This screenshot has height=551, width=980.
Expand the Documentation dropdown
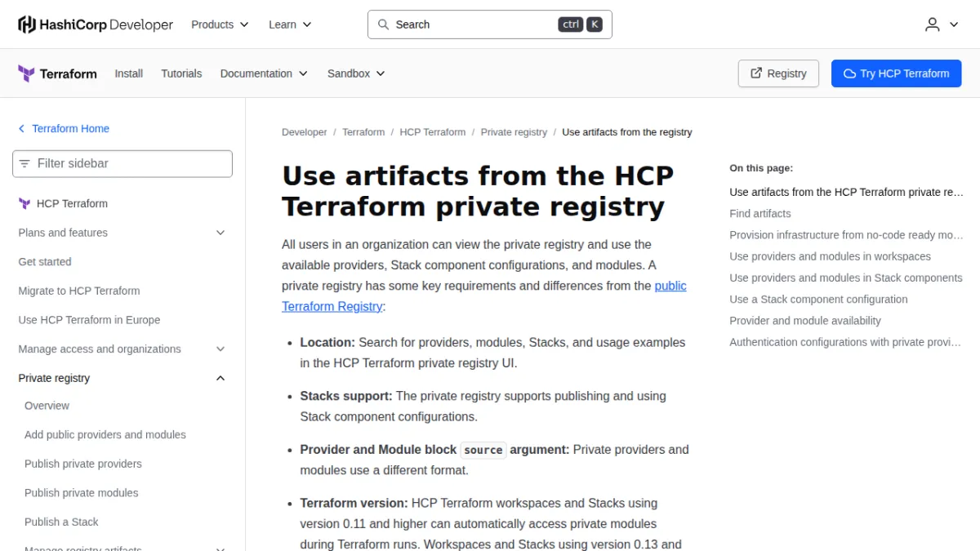(264, 73)
